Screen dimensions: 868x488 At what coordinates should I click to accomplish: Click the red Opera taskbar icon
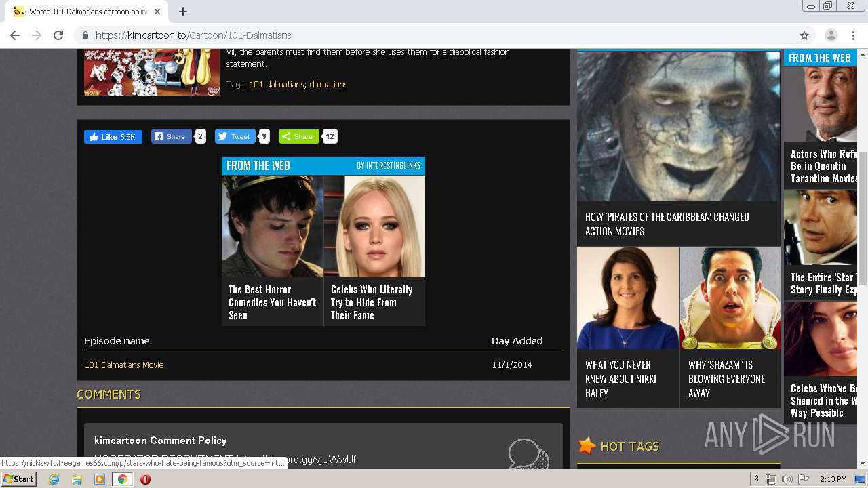pos(145,479)
